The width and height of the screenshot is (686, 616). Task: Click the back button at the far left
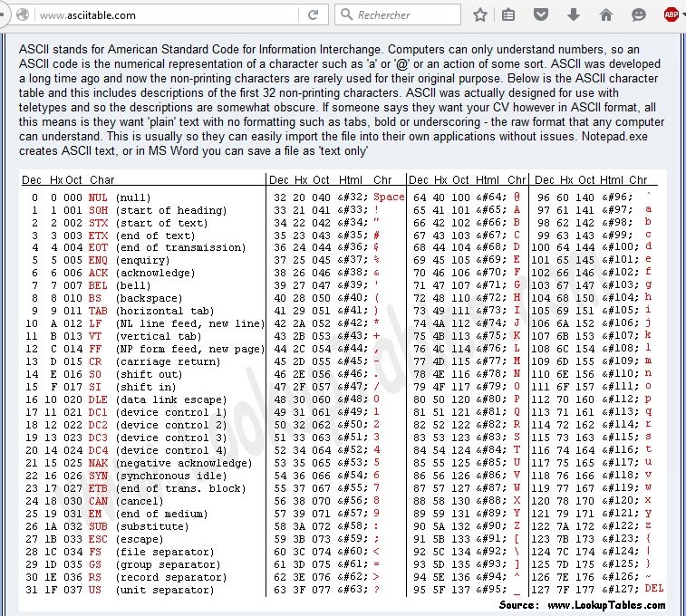[5, 15]
